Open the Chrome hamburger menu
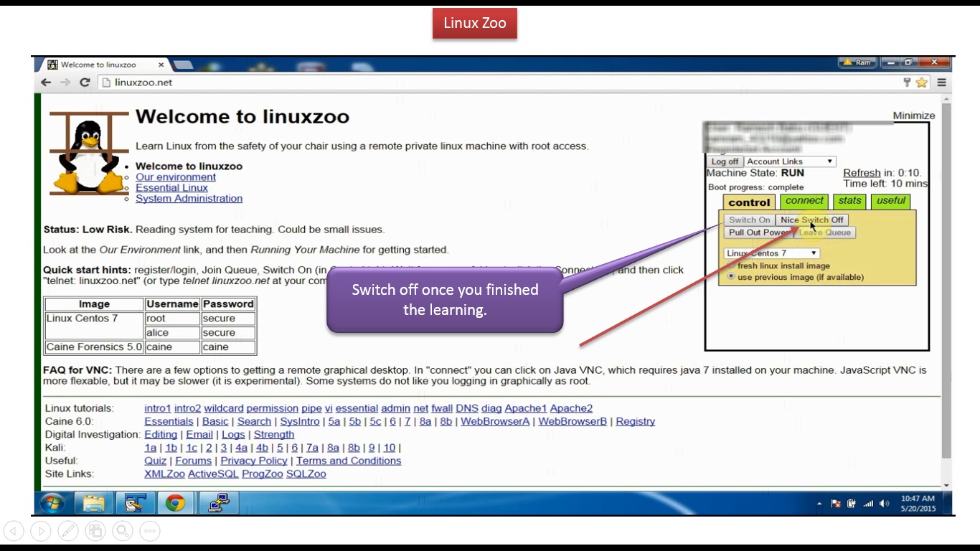Image resolution: width=980 pixels, height=551 pixels. [941, 83]
